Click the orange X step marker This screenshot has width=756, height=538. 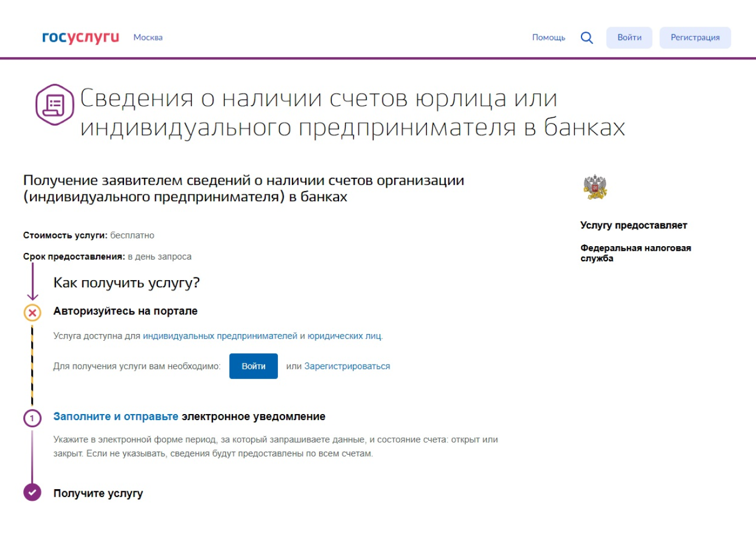(32, 312)
